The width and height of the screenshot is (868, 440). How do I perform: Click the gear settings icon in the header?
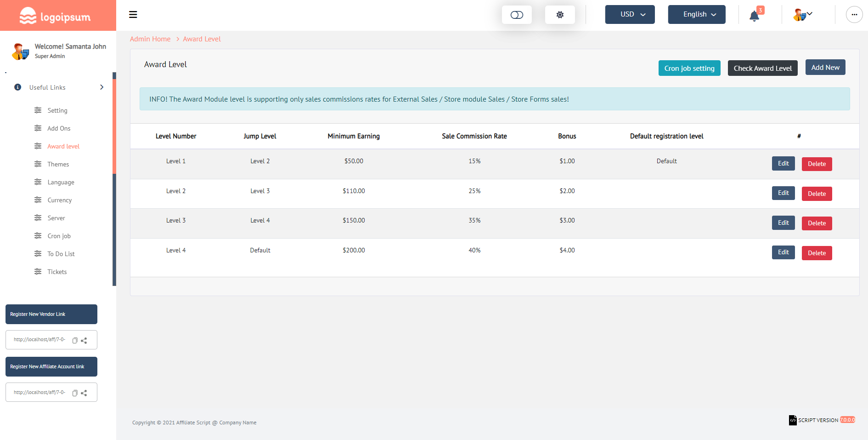559,14
